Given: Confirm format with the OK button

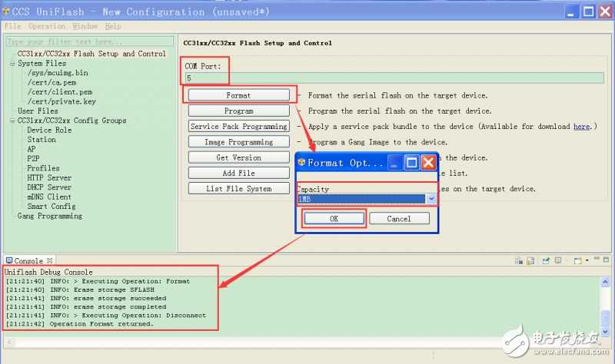Looking at the screenshot, I should [x=334, y=219].
